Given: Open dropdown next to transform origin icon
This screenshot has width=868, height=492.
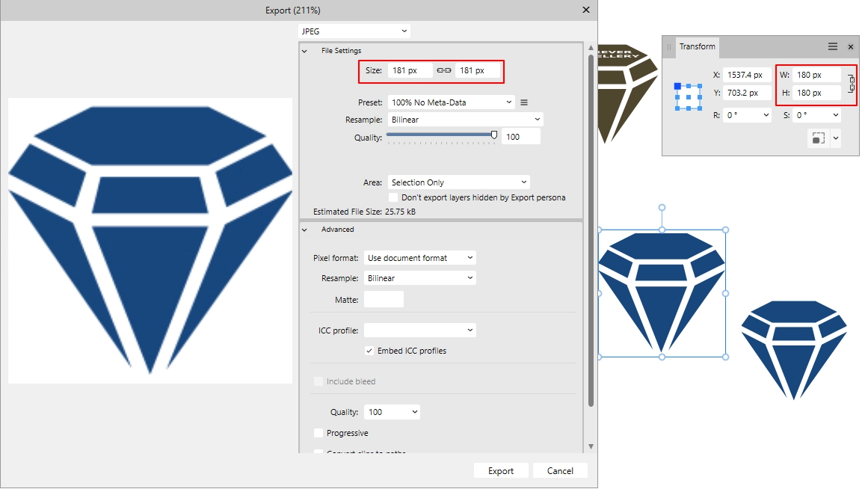Looking at the screenshot, I should [x=835, y=138].
